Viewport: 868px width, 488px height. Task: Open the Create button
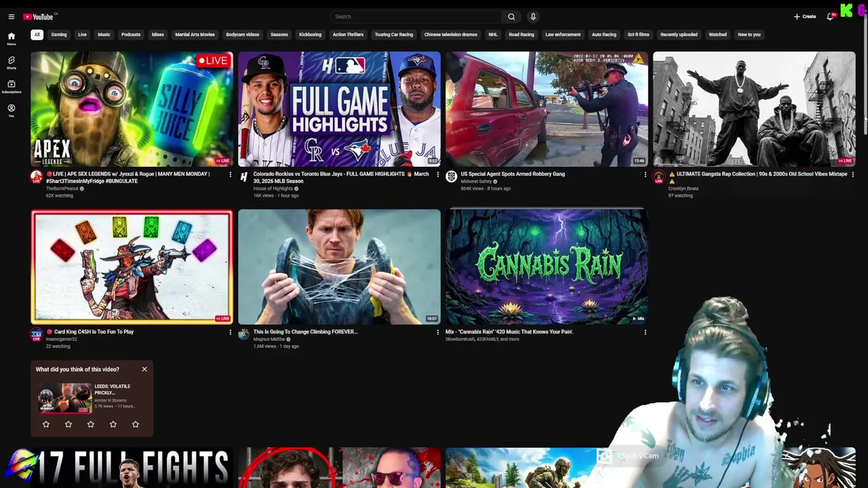805,17
